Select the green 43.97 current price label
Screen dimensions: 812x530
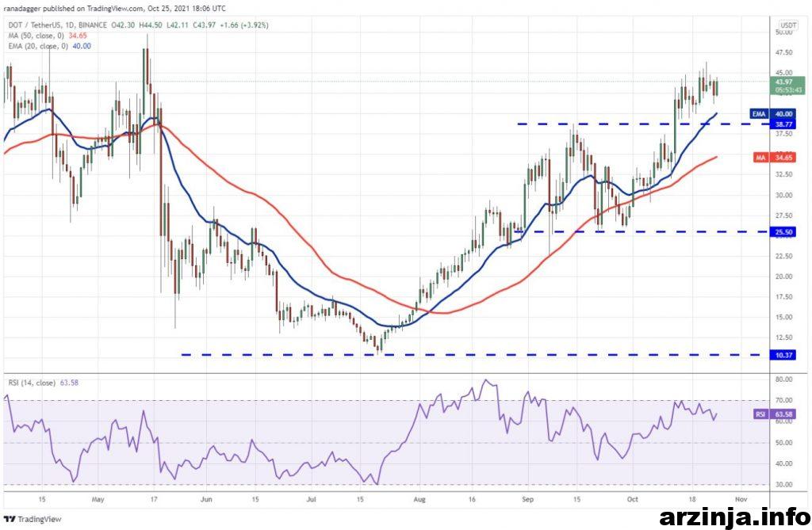pos(783,85)
